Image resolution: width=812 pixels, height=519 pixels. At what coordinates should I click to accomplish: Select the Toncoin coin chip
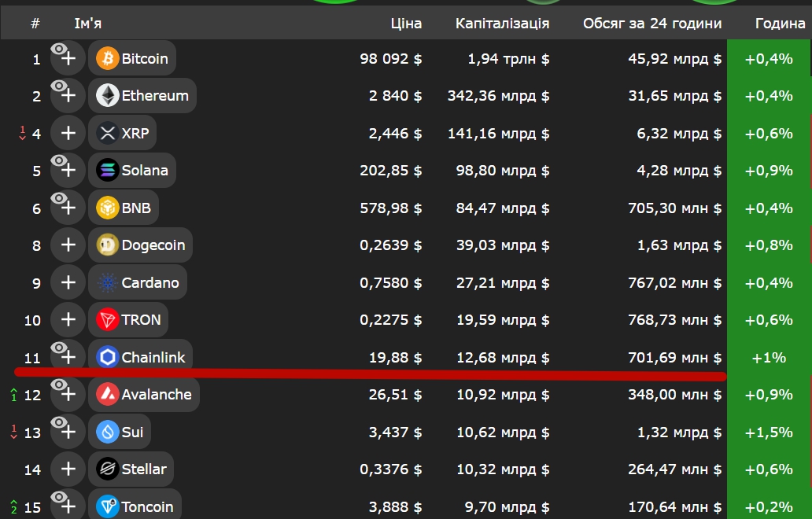click(x=135, y=505)
